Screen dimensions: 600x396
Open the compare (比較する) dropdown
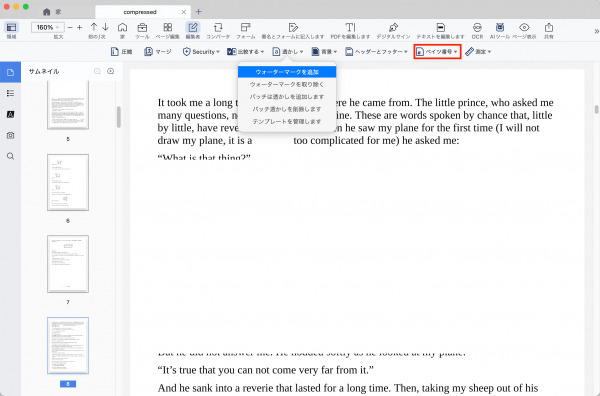(x=246, y=52)
